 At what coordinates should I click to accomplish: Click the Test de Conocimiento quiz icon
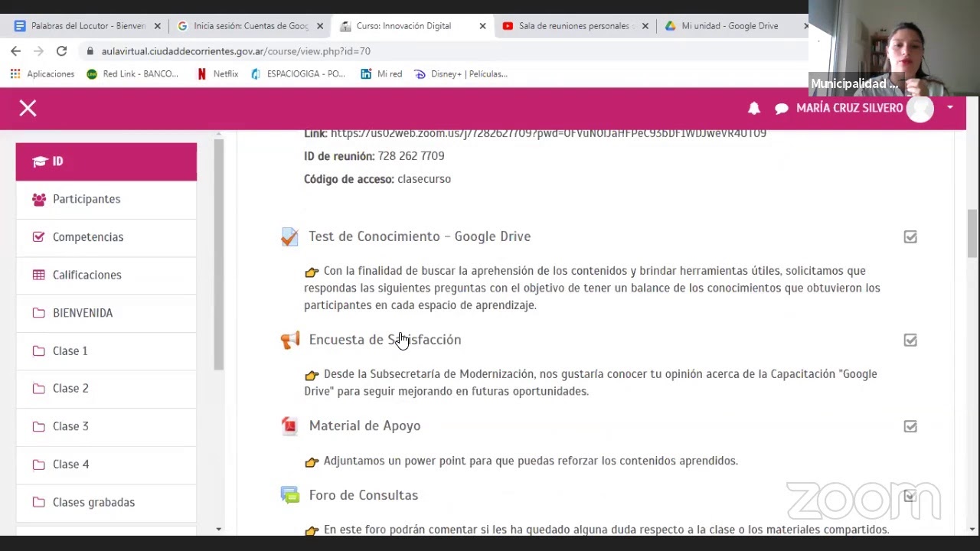coord(289,236)
